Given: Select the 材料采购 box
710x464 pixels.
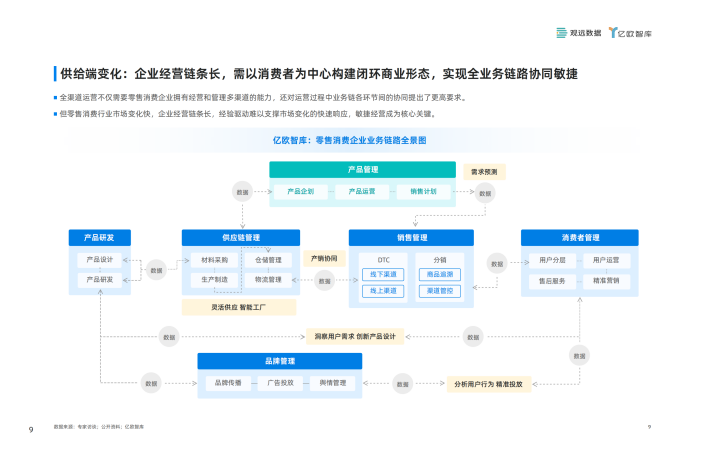Looking at the screenshot, I should coord(215,260).
